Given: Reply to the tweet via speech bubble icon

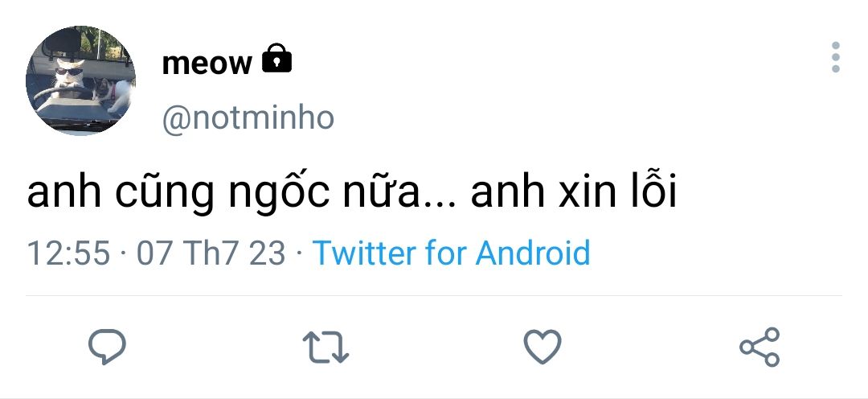Looking at the screenshot, I should pos(106,347).
